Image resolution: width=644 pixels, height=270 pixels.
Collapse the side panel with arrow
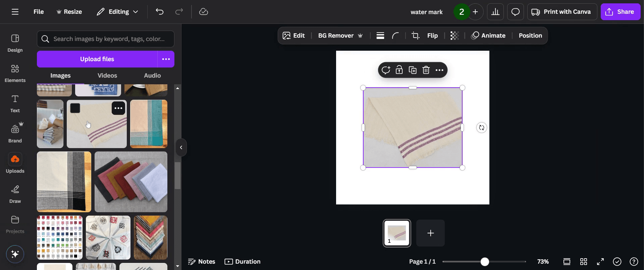click(181, 147)
